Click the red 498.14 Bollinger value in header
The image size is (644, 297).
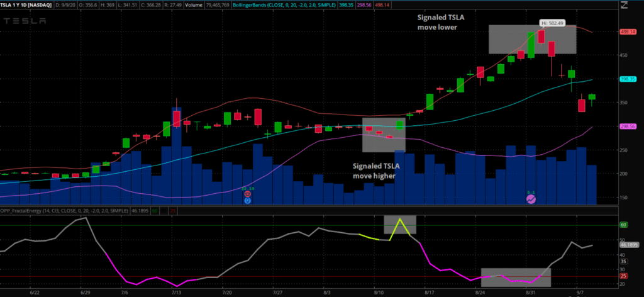[382, 5]
